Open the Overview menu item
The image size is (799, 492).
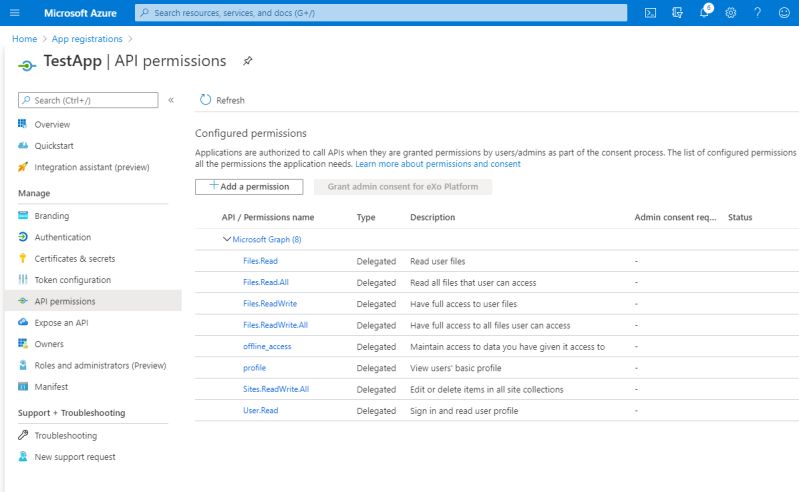pos(52,124)
